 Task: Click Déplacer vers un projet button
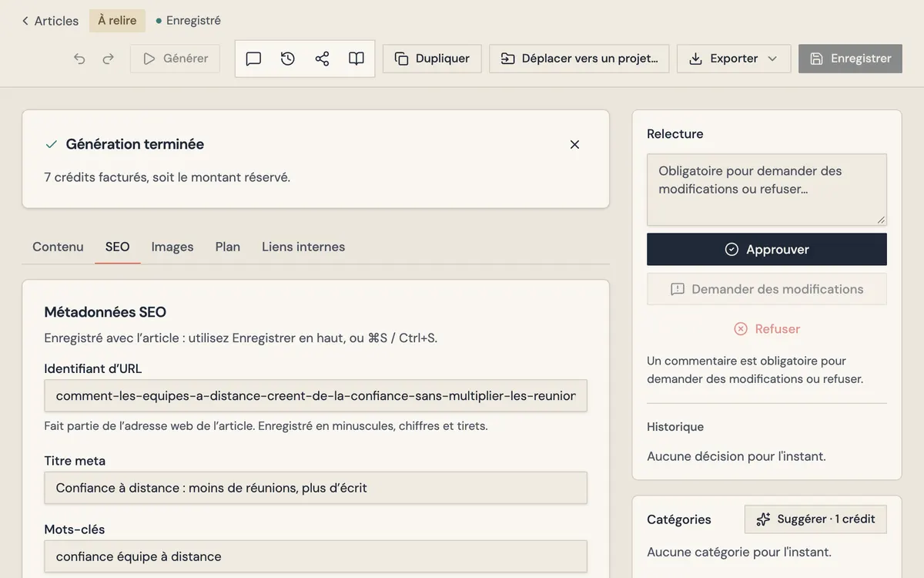click(x=579, y=59)
